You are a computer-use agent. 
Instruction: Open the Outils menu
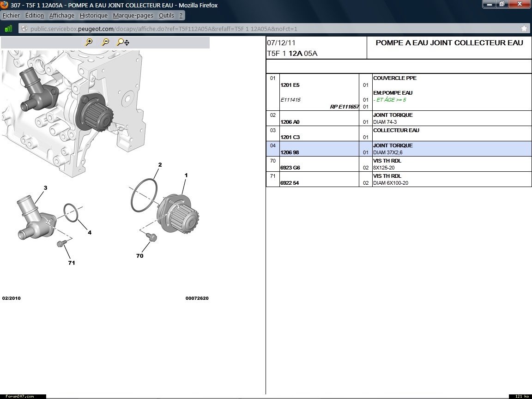(x=166, y=15)
